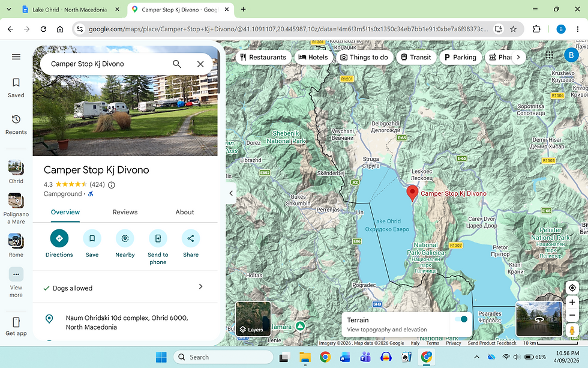This screenshot has height=368, width=588.
Task: Expand the Dogs allowed details chevron
Action: (x=200, y=286)
